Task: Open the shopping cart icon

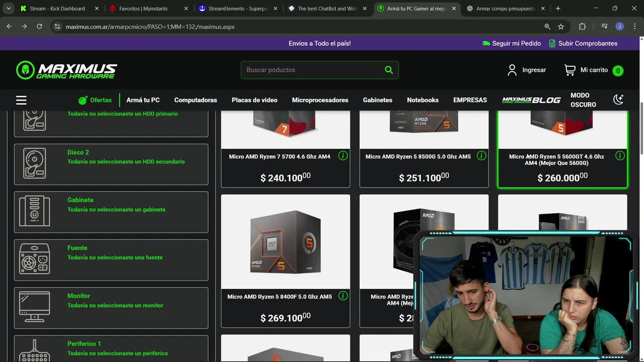Action: [x=570, y=70]
